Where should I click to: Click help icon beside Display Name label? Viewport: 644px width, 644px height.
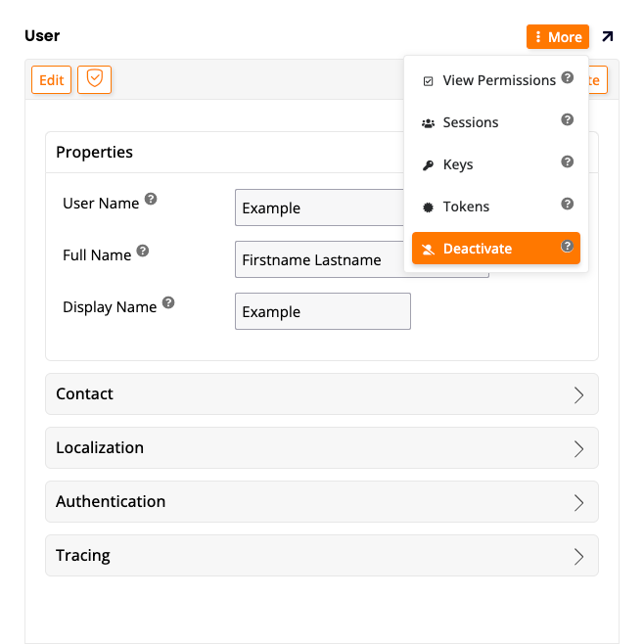(x=168, y=303)
